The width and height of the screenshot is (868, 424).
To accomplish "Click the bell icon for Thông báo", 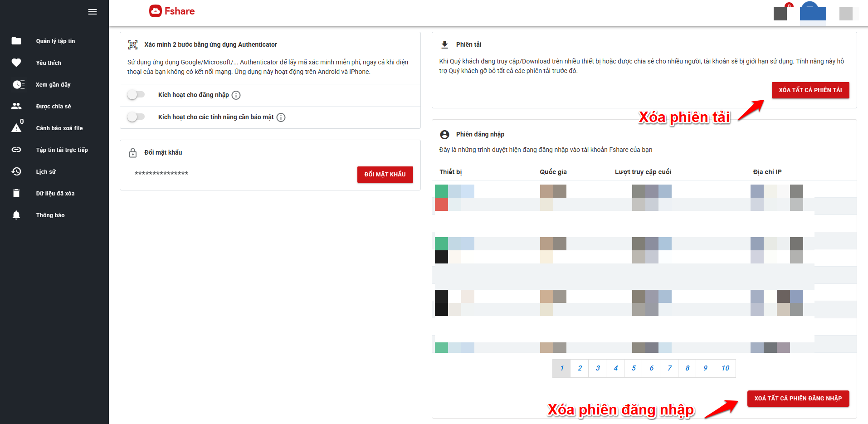I will click(16, 215).
